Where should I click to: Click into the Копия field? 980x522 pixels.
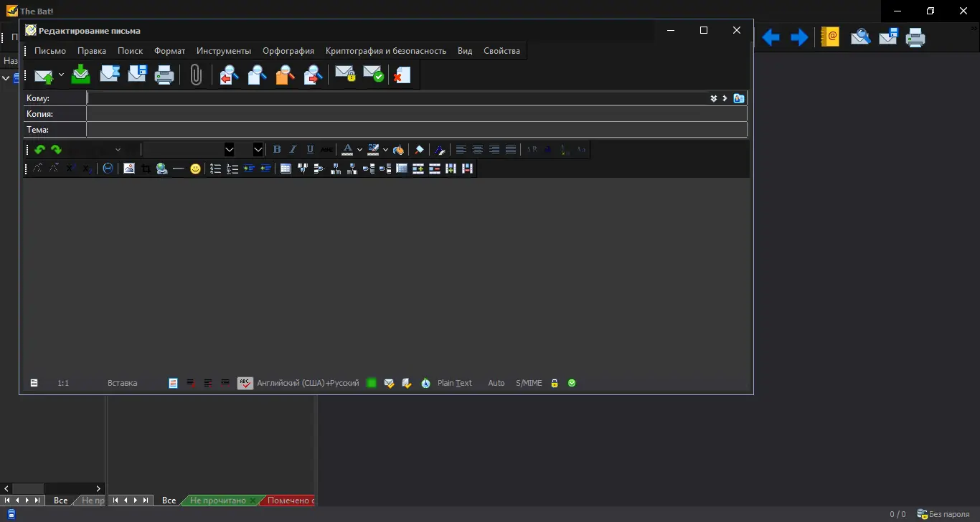coord(417,114)
